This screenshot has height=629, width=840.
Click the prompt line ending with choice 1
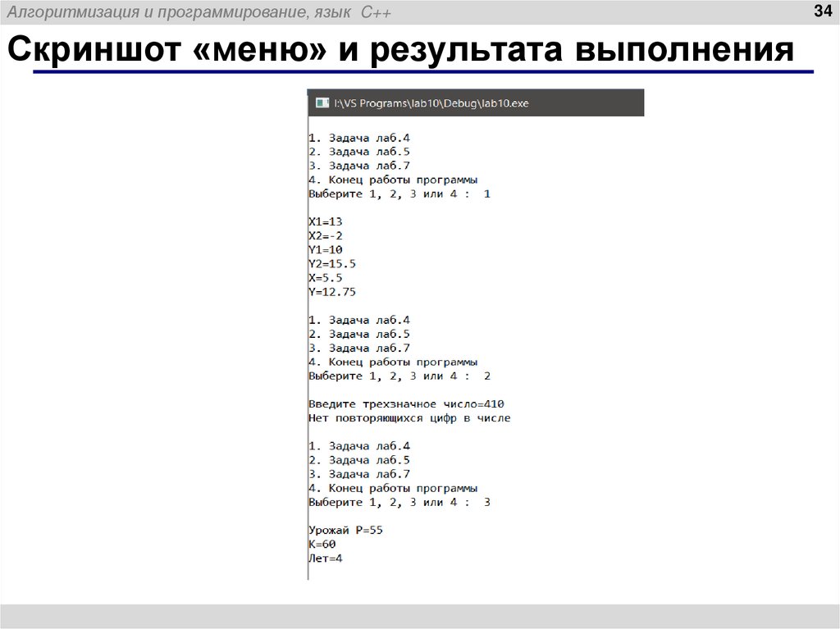click(399, 194)
